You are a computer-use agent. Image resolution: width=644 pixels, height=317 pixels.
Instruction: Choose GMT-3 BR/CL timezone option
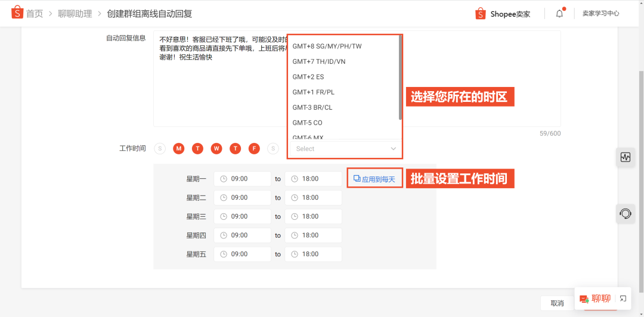[312, 107]
